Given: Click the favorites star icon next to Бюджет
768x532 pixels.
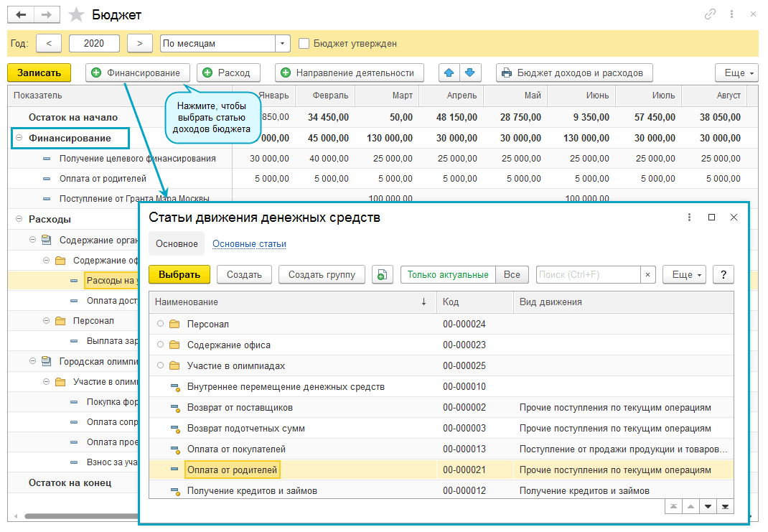Looking at the screenshot, I should 75,15.
